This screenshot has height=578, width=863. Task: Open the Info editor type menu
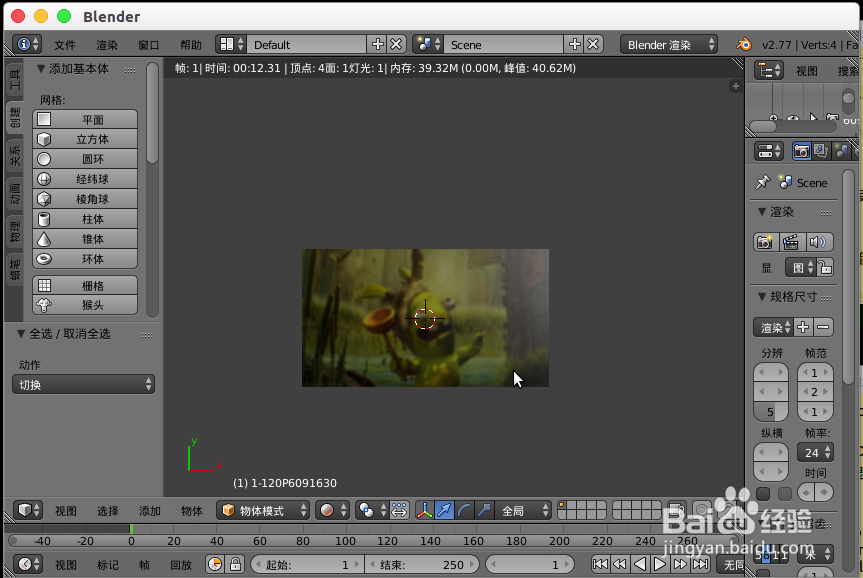[28, 44]
